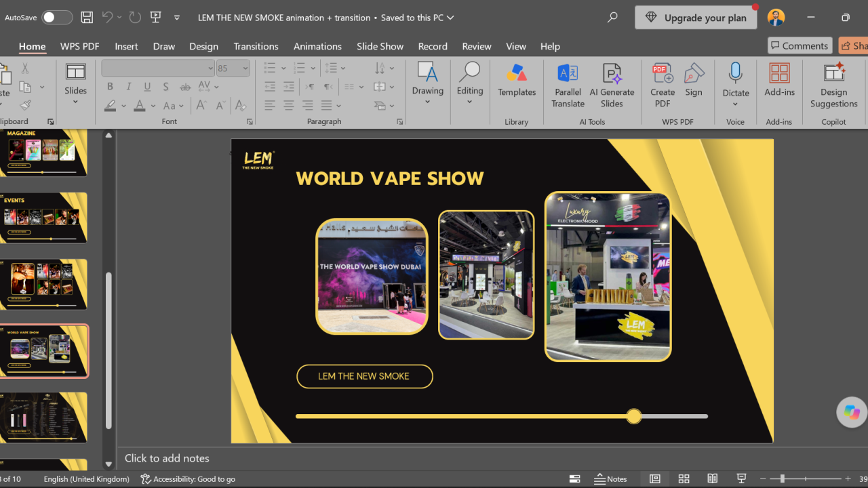This screenshot has width=868, height=488.
Task: Toggle Underline formatting
Action: 147,87
